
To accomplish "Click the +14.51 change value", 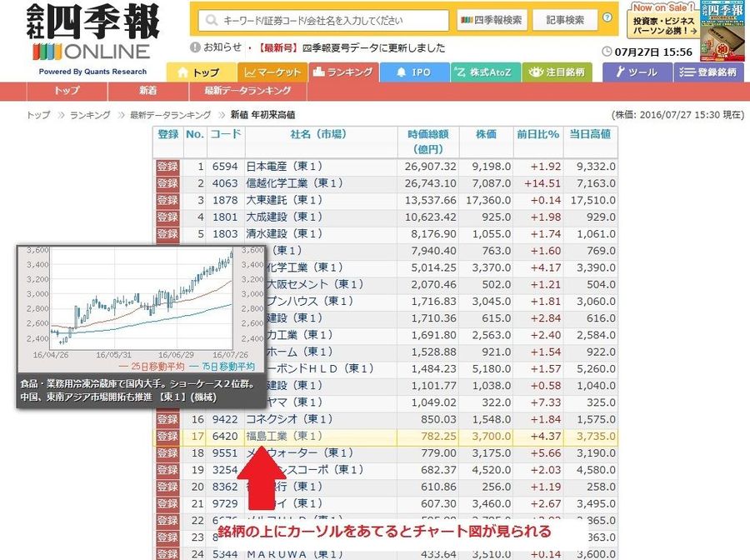I will 542,183.
